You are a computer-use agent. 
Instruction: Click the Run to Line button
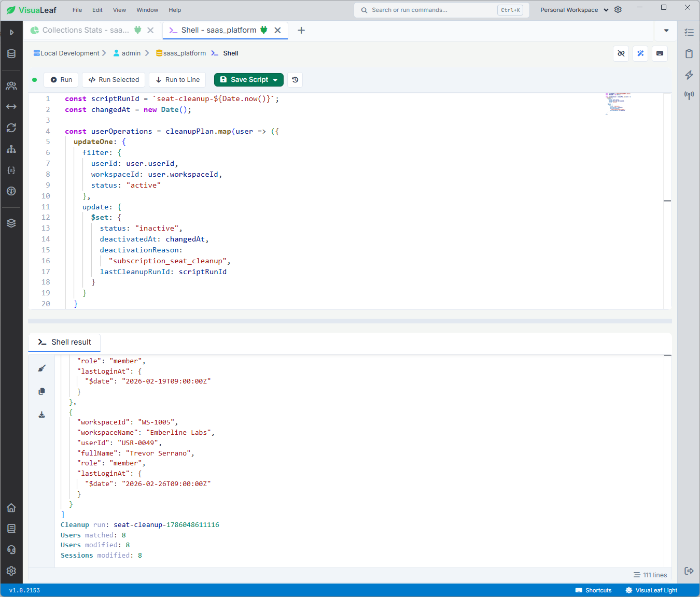[177, 80]
